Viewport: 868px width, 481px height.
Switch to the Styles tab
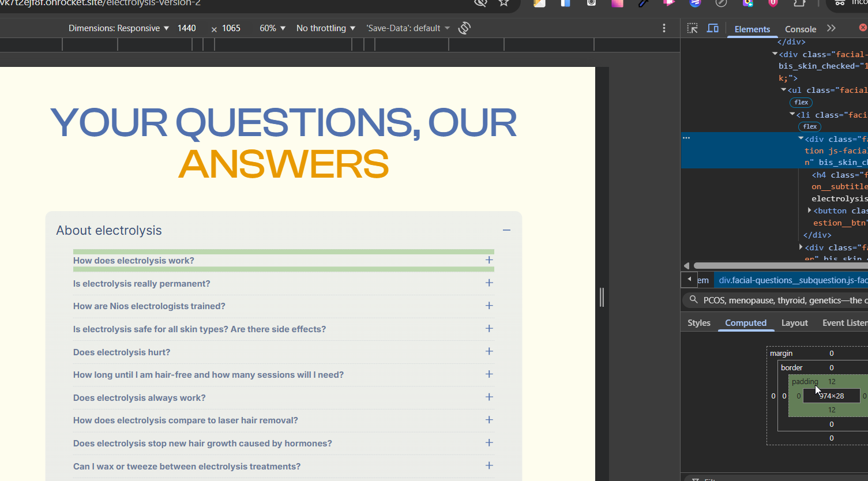[698, 323]
